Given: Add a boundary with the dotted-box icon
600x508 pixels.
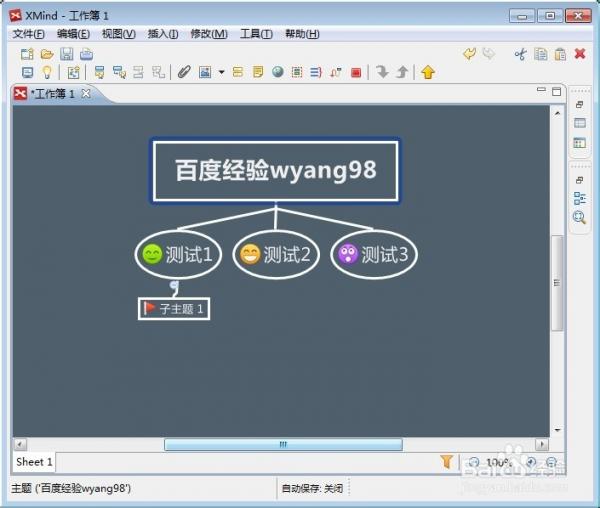Looking at the screenshot, I should coord(297,72).
